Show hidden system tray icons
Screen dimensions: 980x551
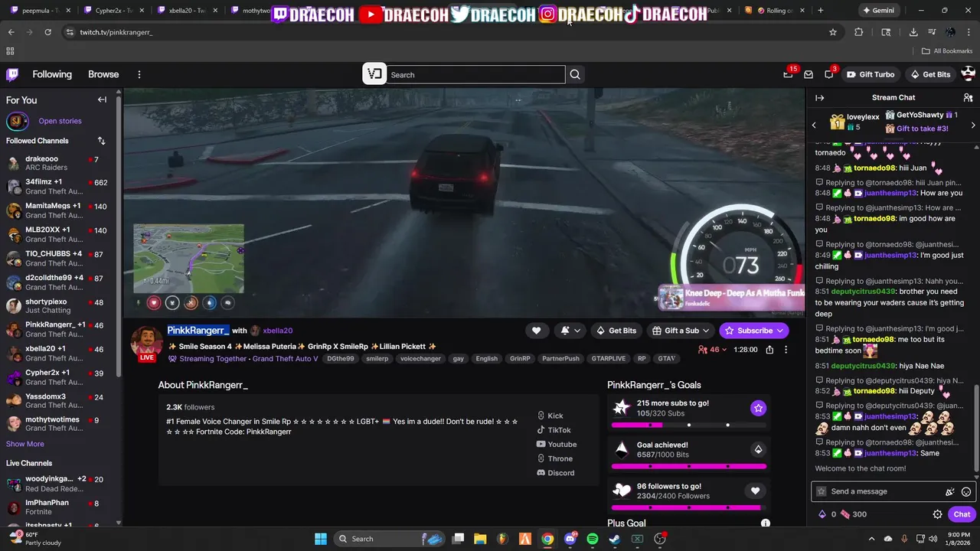[x=872, y=539]
